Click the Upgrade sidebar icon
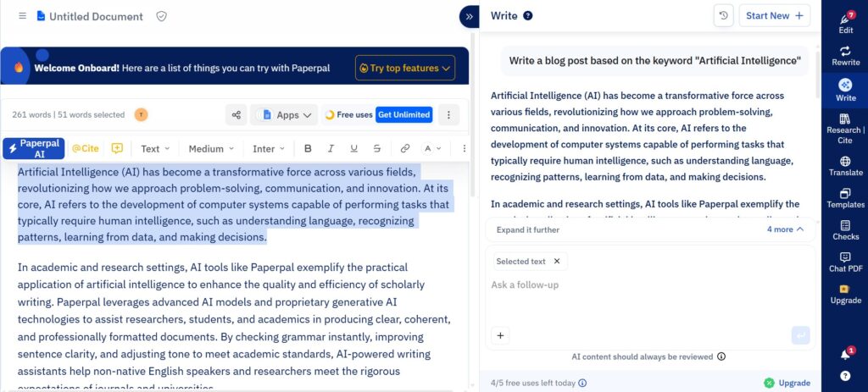Screen dimensions: 868x392 (845, 294)
